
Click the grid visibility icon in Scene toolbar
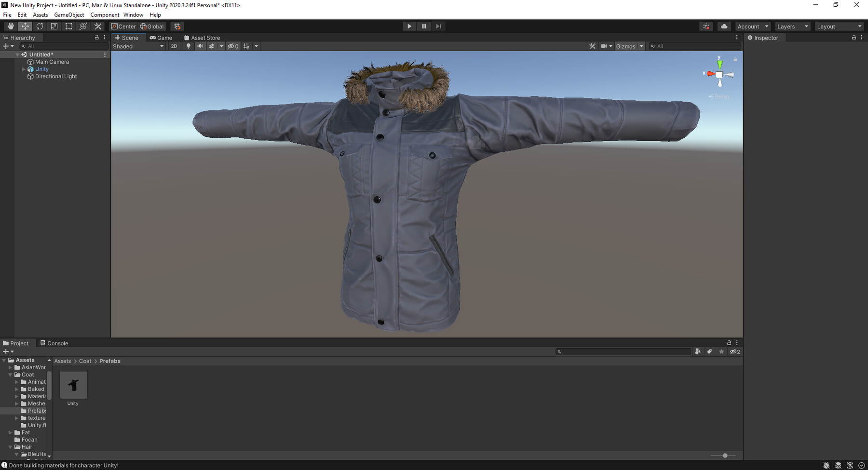[246, 46]
